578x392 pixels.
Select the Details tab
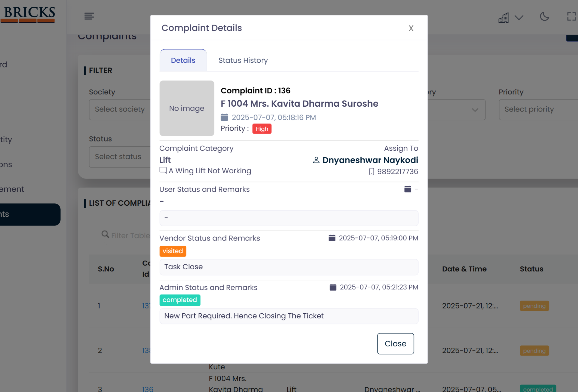pos(183,60)
